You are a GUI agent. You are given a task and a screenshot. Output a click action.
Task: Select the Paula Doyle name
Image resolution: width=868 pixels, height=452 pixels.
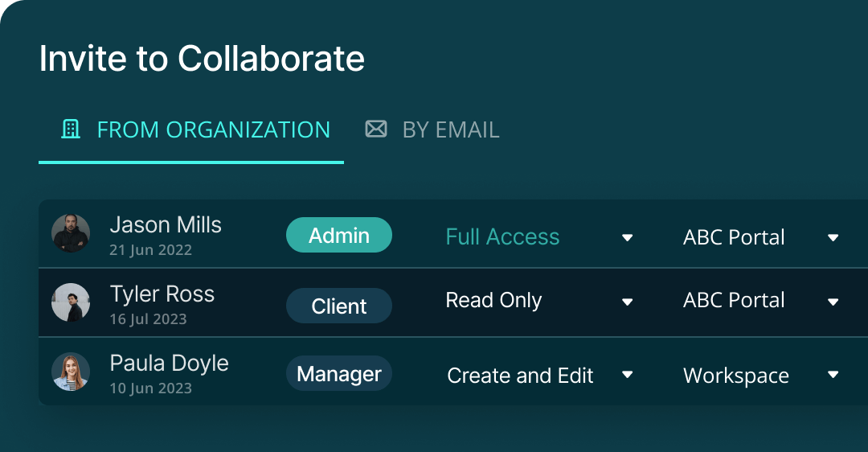169,364
